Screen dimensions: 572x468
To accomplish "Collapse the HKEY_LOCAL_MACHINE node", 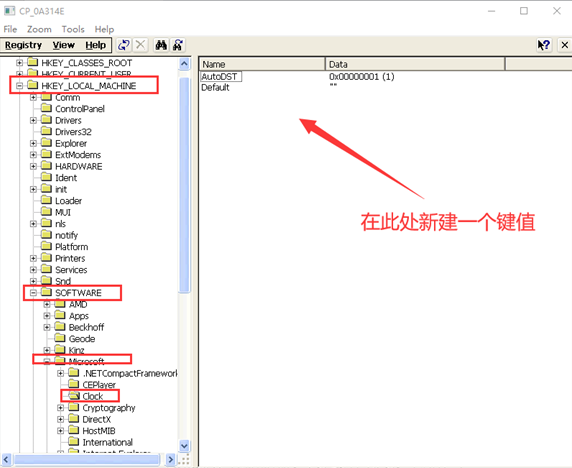I will point(20,86).
